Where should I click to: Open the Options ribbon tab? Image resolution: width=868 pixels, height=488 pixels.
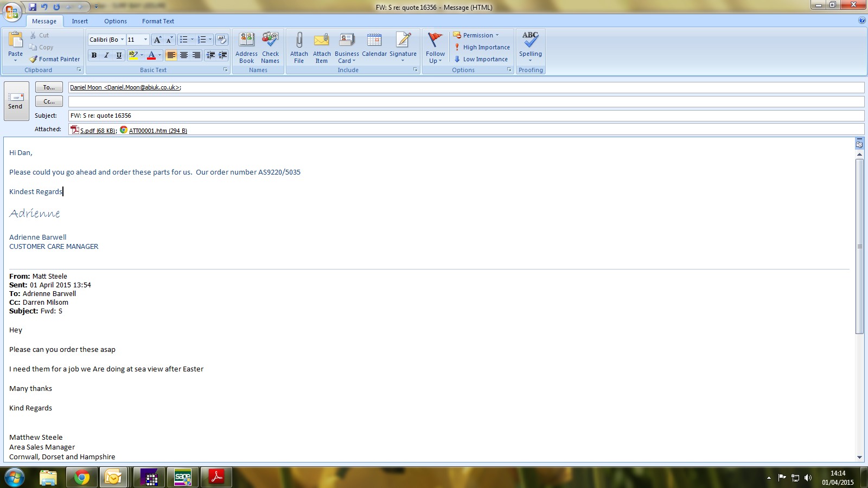tap(116, 21)
